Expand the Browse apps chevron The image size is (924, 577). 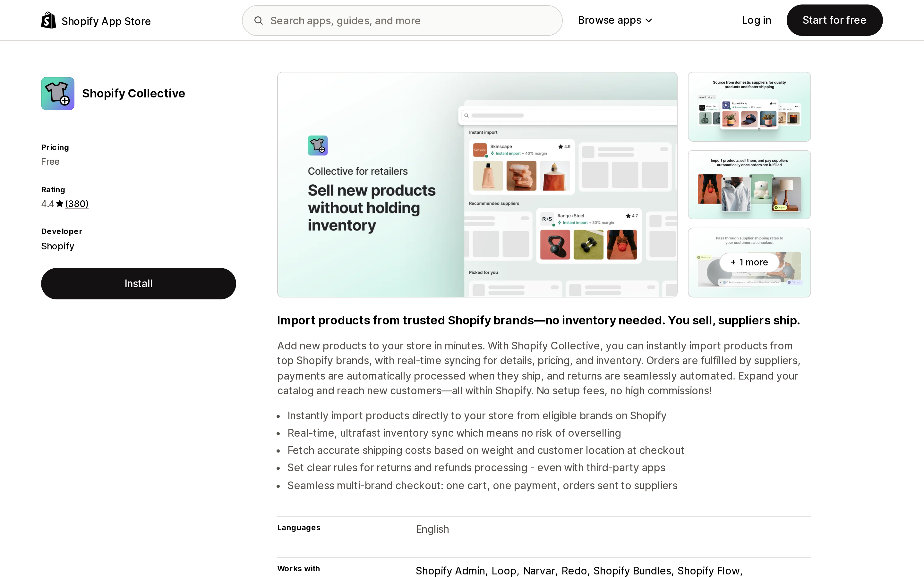(x=649, y=21)
